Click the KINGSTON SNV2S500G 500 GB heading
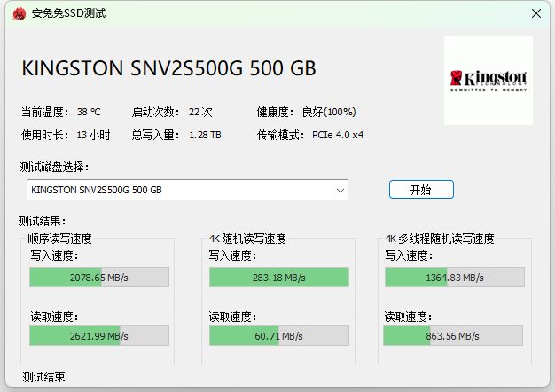 [168, 69]
